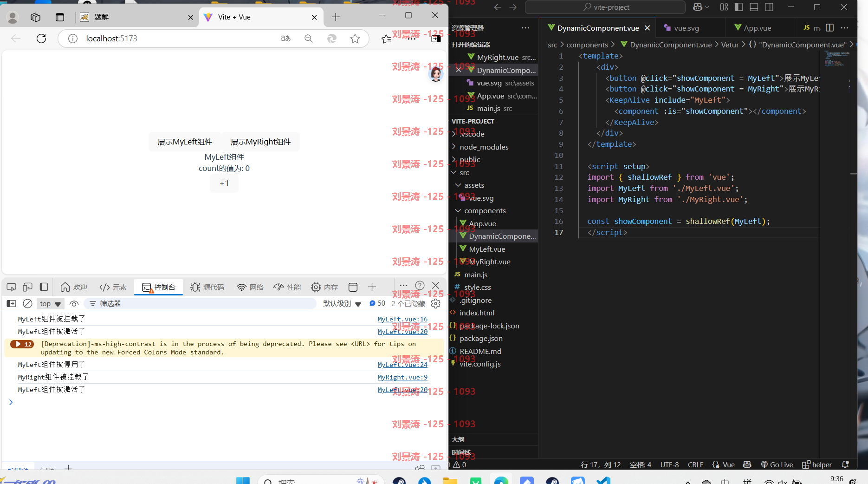868x484 pixels.
Task: Click the inspect element picker in DevTools
Action: (12, 287)
